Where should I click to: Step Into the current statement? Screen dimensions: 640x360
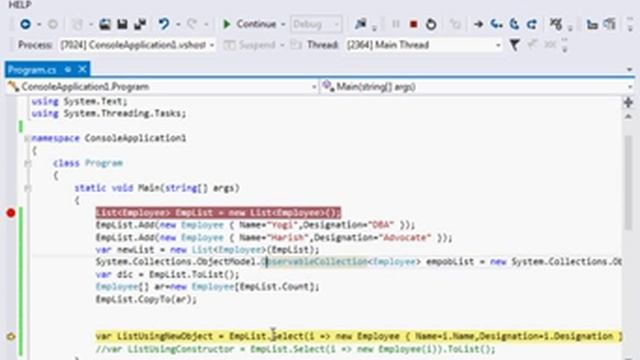[x=496, y=24]
